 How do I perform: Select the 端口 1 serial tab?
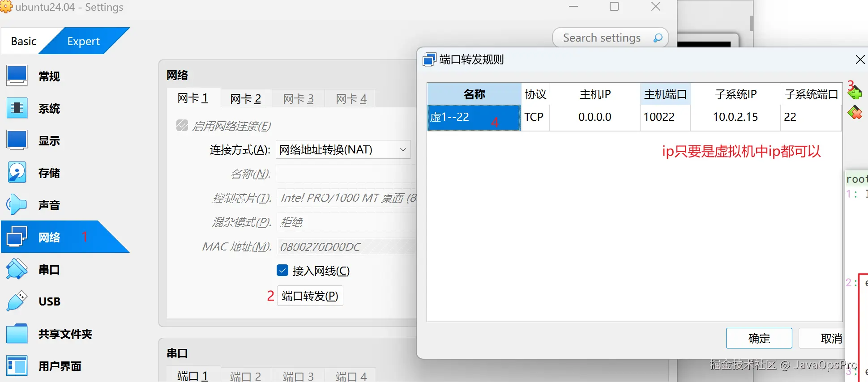click(x=193, y=375)
